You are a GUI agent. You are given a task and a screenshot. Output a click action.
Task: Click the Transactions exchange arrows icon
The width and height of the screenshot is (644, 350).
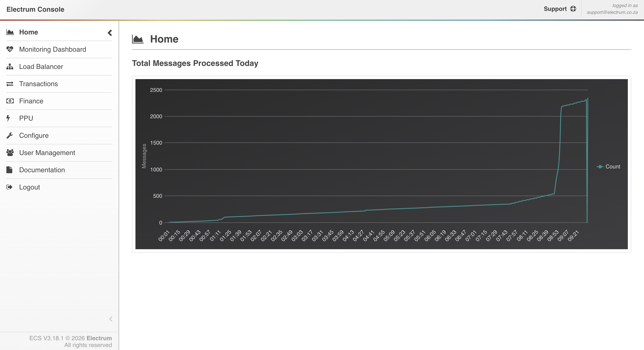[x=10, y=84]
